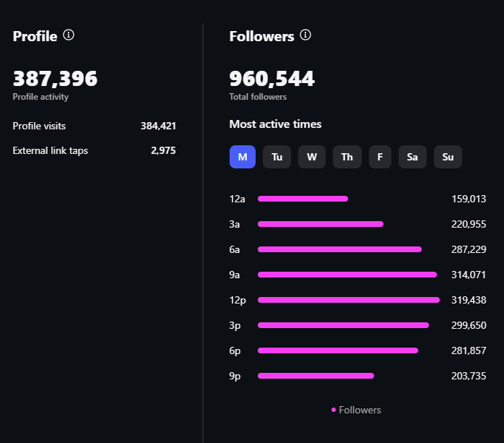The width and height of the screenshot is (504, 443).
Task: Click the Profile activity caption
Action: click(x=40, y=97)
